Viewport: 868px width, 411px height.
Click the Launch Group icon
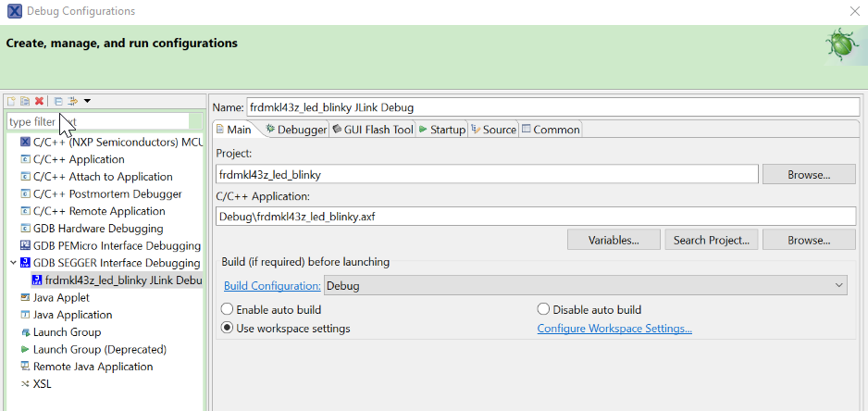pos(25,332)
